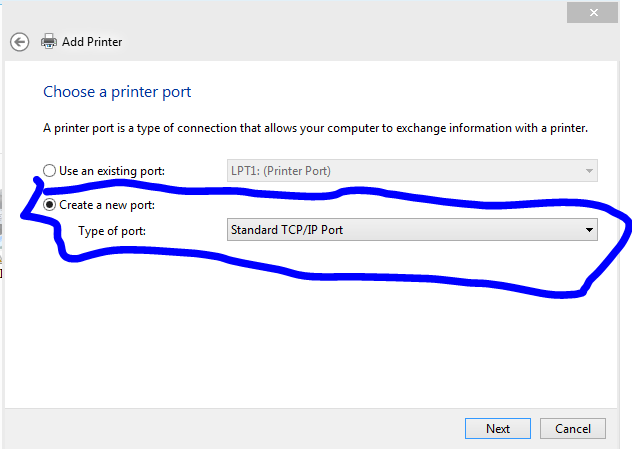Click the arrow on the LPT1 port dropdown
The width and height of the screenshot is (632, 449).
(589, 171)
